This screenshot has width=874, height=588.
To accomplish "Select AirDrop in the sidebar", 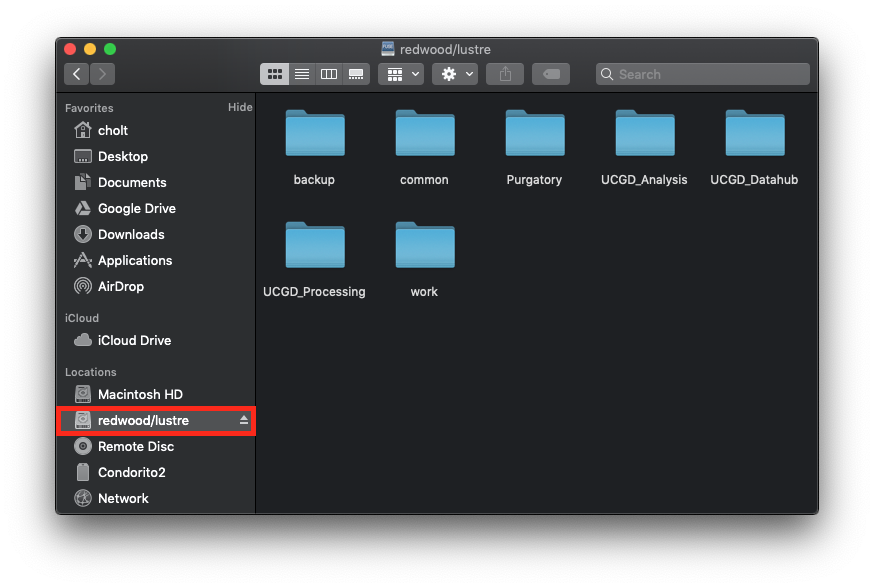I will click(x=156, y=286).
